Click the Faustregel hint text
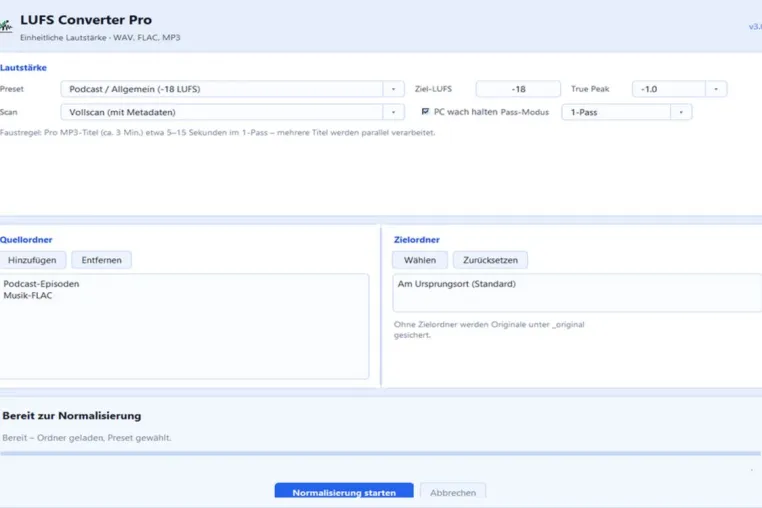762x508 pixels. (218, 132)
